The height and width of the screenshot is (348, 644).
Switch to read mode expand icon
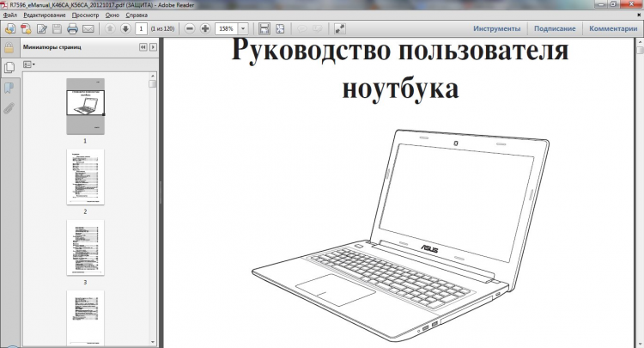(340, 28)
